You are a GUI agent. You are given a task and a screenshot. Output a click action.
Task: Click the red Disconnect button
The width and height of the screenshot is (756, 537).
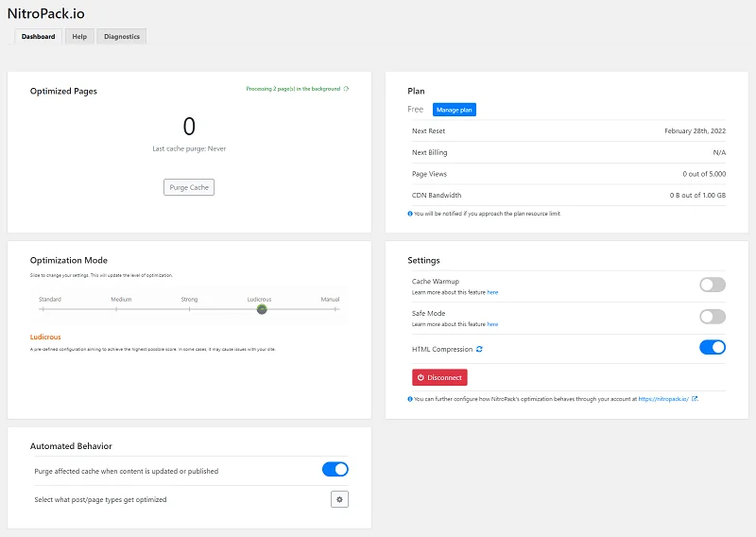439,377
